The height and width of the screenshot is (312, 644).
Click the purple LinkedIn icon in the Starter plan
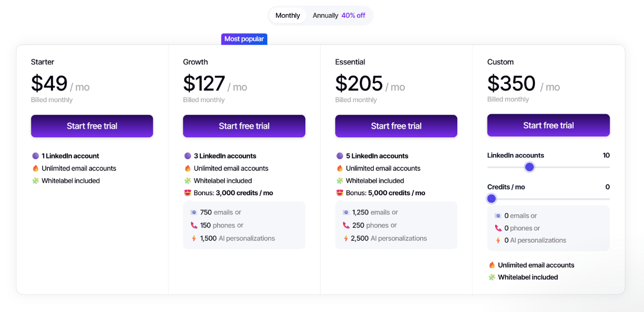click(x=35, y=156)
